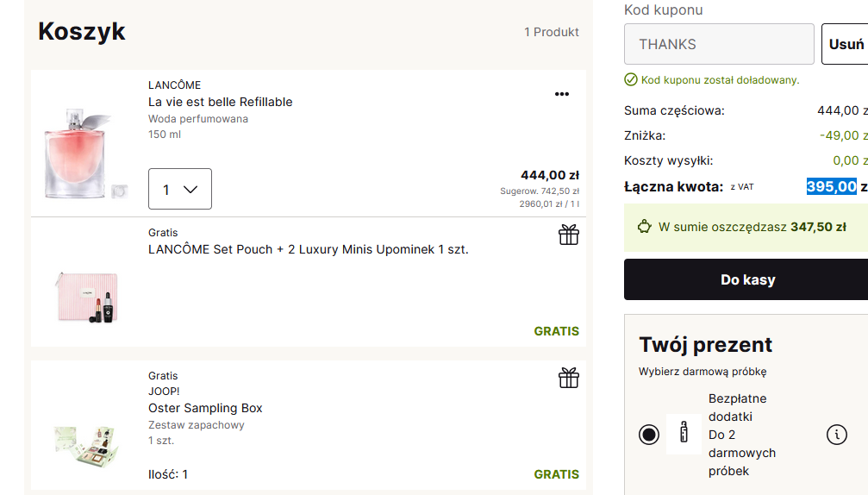Image resolution: width=868 pixels, height=495 pixels.
Task: Click the sample bottle icon in Twój prezent
Action: tap(684, 434)
